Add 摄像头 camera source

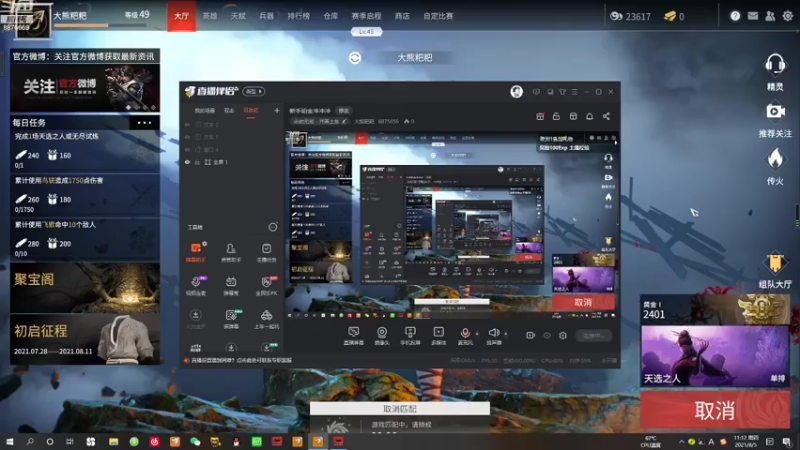(x=382, y=335)
